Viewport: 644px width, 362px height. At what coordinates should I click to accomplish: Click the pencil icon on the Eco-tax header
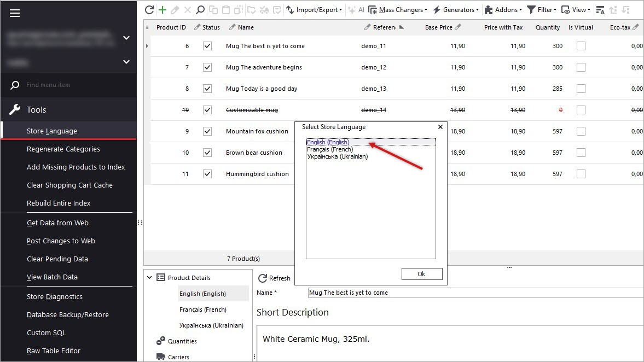(636, 27)
